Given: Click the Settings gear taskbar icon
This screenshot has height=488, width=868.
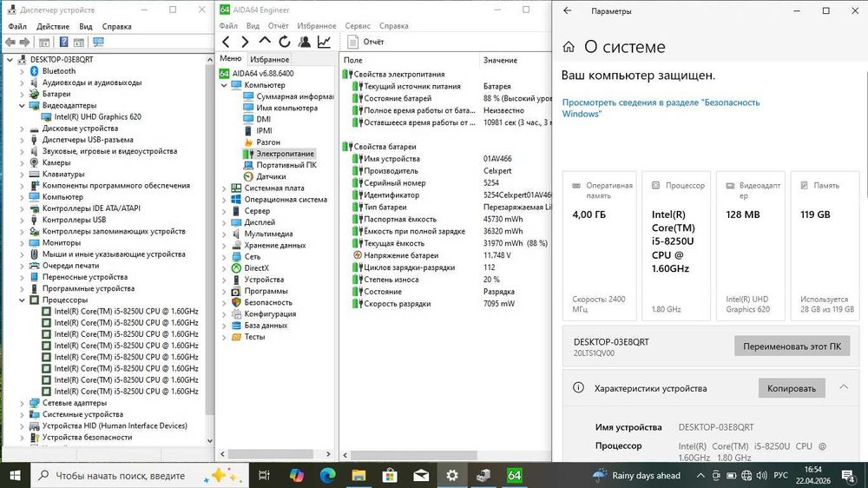Looking at the screenshot, I should [452, 475].
